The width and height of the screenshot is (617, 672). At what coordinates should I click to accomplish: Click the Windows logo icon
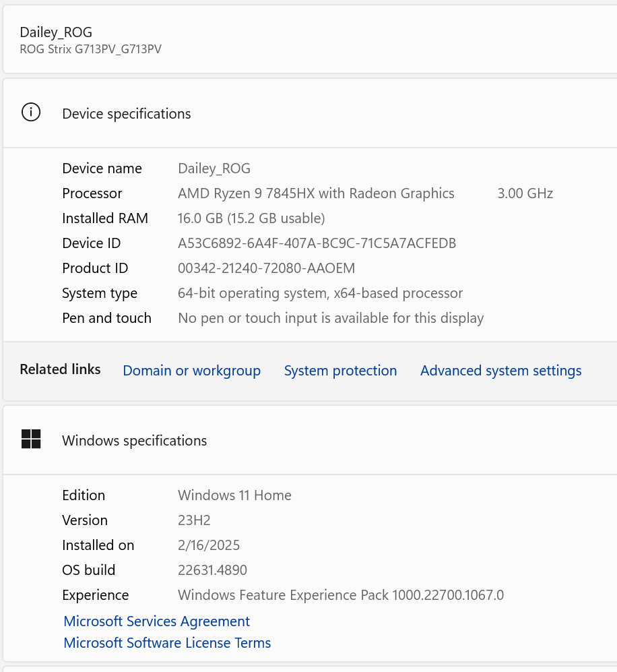(x=31, y=439)
